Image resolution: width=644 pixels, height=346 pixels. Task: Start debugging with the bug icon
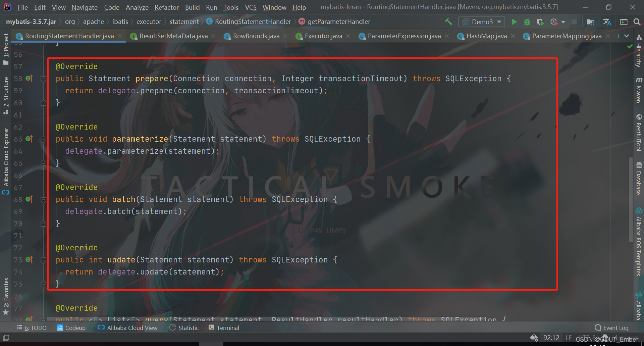point(527,22)
